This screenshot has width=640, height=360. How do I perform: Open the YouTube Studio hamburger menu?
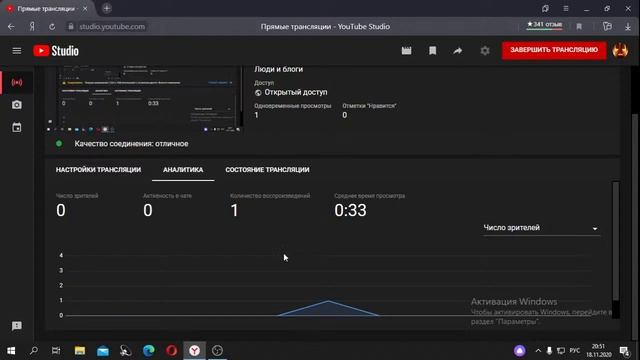pyautogui.click(x=17, y=51)
